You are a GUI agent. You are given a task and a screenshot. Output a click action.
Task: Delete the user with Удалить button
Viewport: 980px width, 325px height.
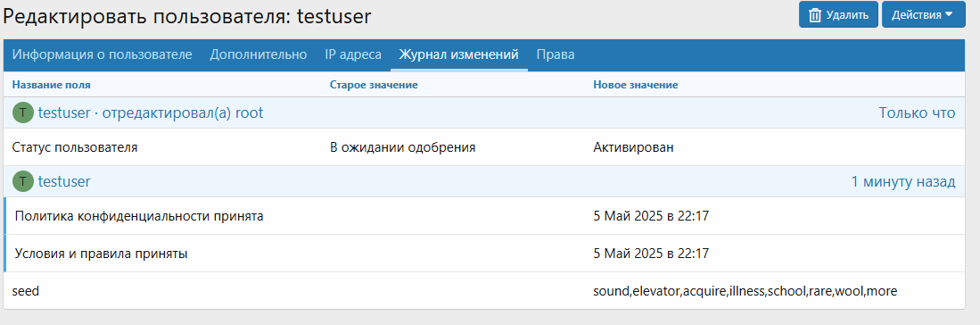click(x=839, y=14)
